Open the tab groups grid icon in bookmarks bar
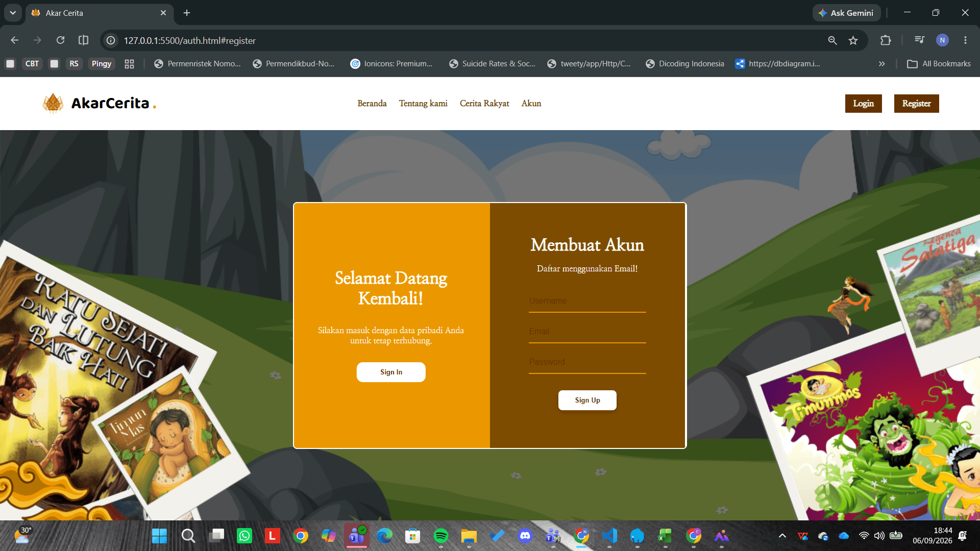 (x=129, y=64)
